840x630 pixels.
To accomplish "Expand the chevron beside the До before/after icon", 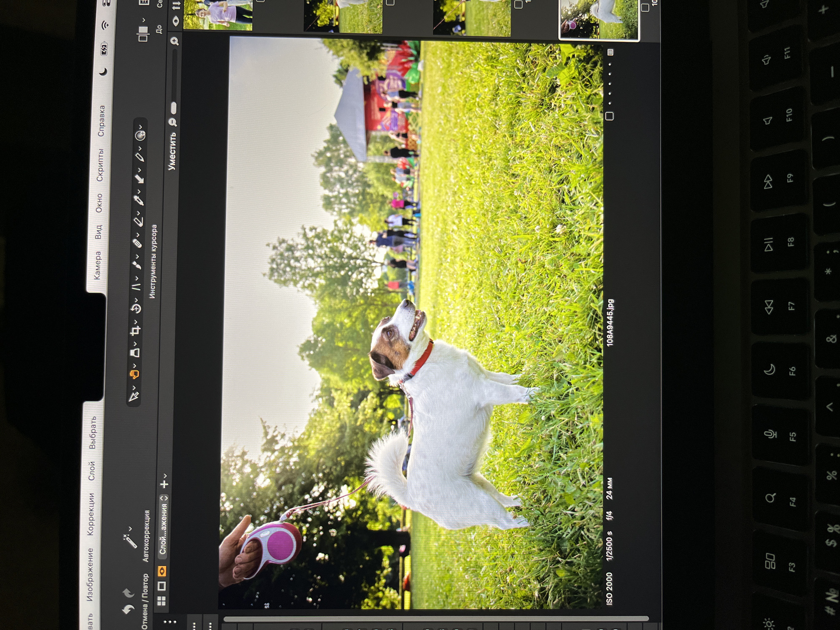I will coord(143,20).
